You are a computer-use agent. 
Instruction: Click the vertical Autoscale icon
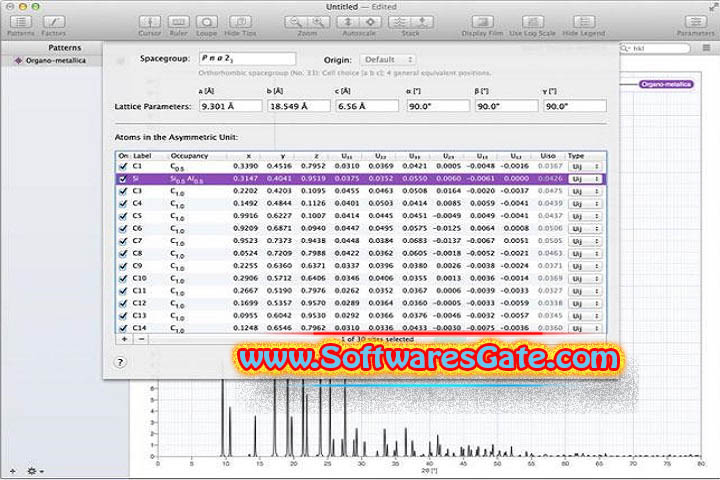(x=348, y=22)
